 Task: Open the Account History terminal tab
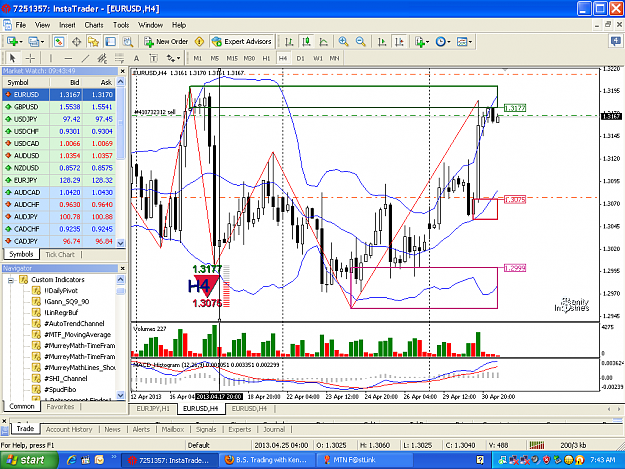point(69,429)
